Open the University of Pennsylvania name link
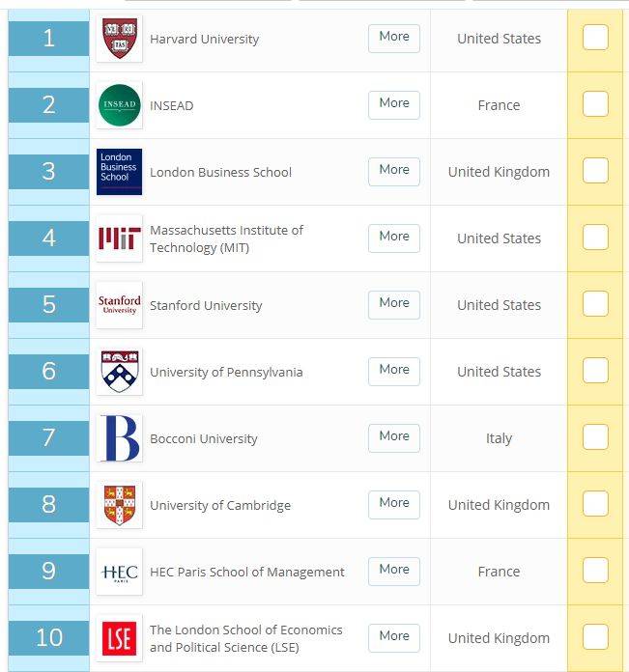 226,372
